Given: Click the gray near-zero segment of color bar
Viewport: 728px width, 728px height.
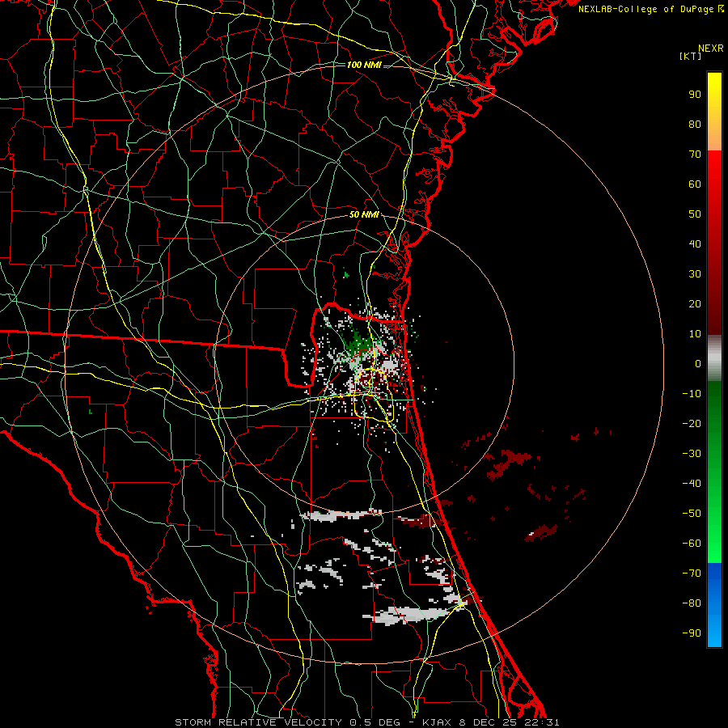Looking at the screenshot, I should coord(714,358).
